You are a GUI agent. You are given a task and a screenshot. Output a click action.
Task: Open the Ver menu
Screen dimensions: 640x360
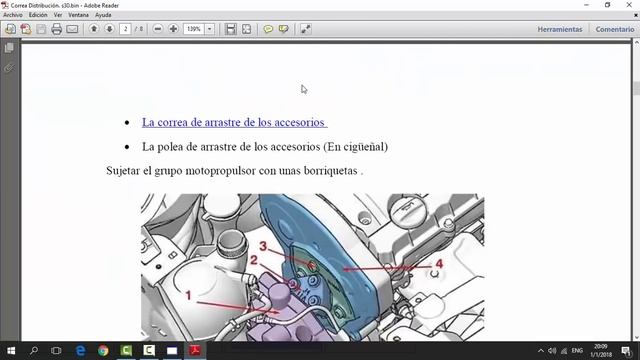tap(58, 15)
